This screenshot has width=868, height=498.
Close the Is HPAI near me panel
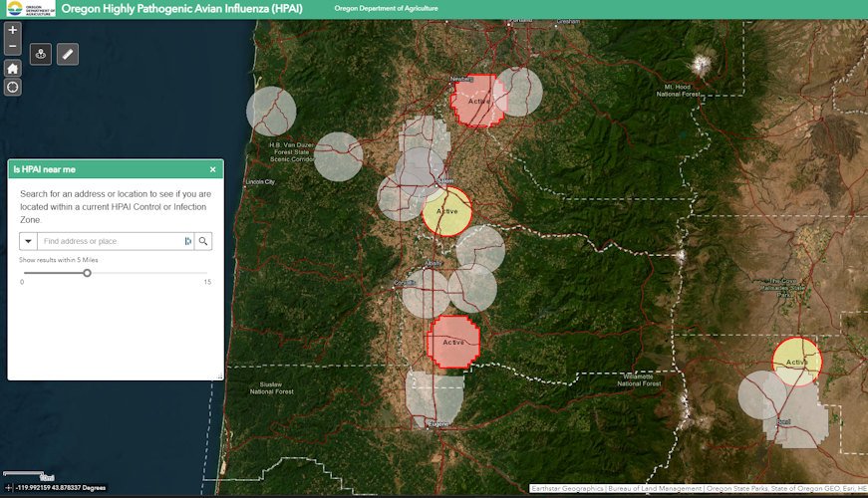pyautogui.click(x=212, y=169)
